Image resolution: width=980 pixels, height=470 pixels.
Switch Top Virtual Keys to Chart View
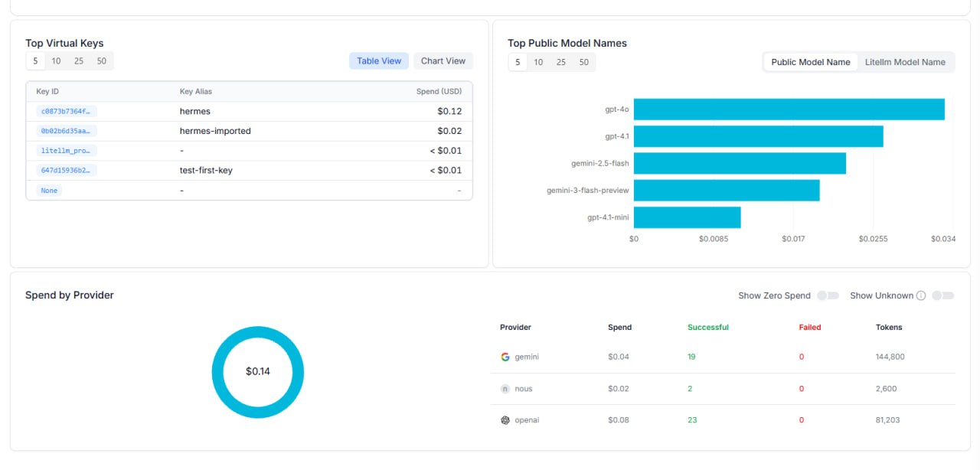443,61
